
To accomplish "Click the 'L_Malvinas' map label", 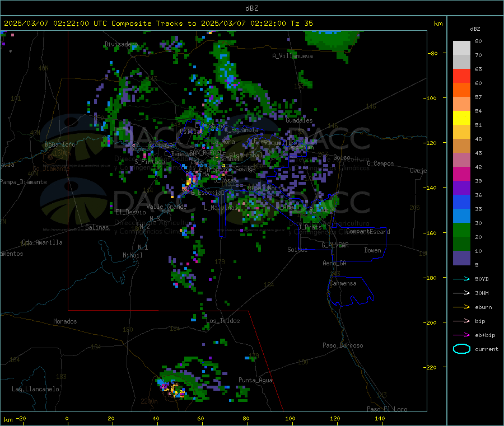I will pos(221,208).
